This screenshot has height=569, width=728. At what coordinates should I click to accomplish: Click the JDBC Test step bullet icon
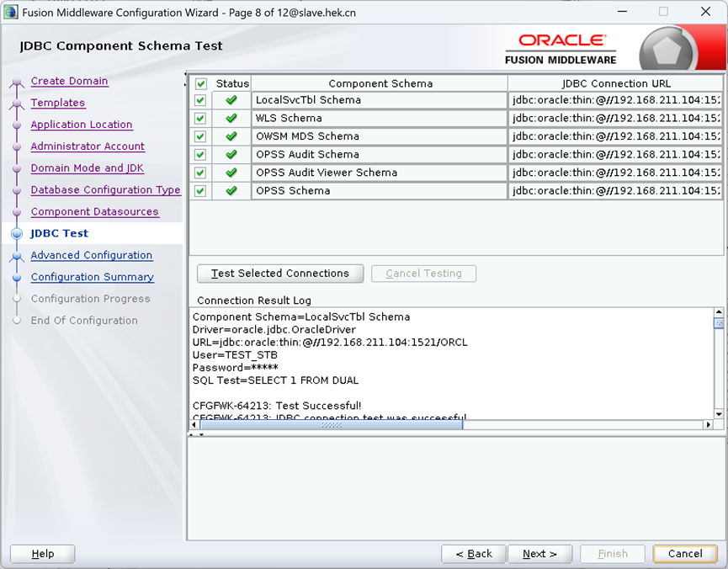coord(17,234)
